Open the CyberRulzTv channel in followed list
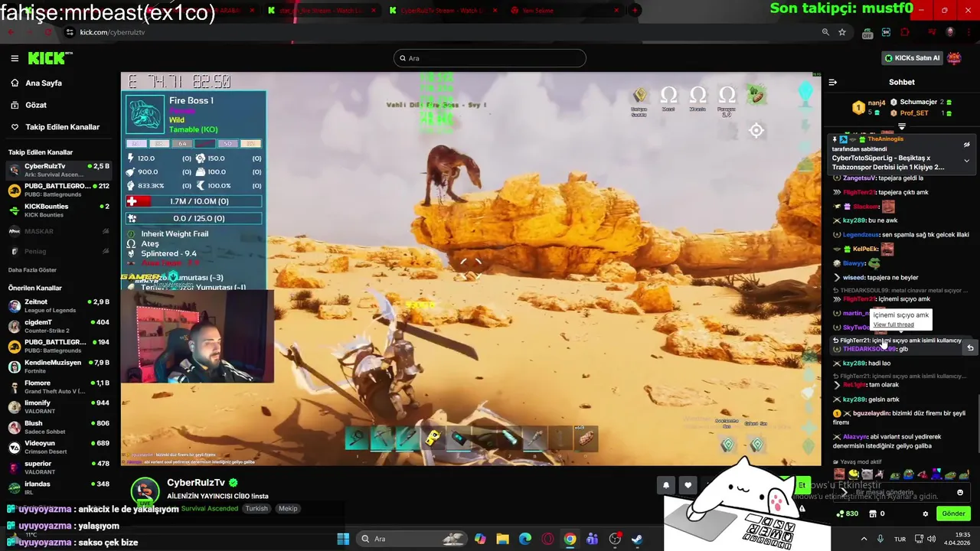 [x=59, y=170]
